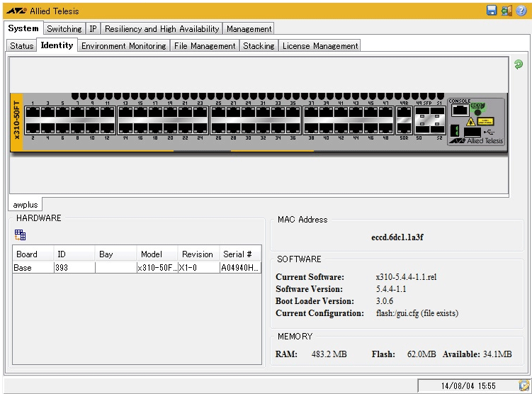Viewport: 532px width, 394px height.
Task: Click the logout door icon
Action: (x=506, y=11)
